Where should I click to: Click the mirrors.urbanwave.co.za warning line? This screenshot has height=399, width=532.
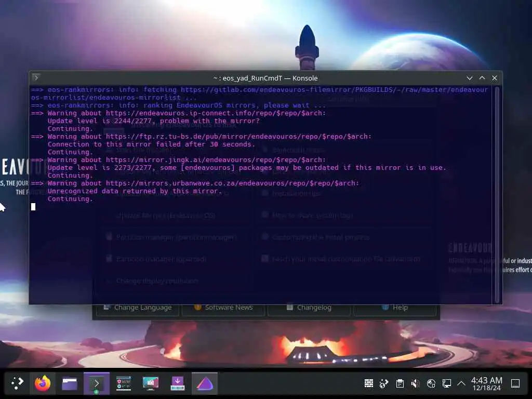coord(195,183)
